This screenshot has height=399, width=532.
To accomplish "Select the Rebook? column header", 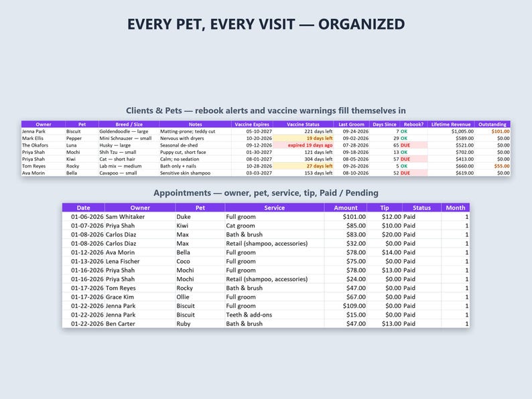I will click(413, 125).
